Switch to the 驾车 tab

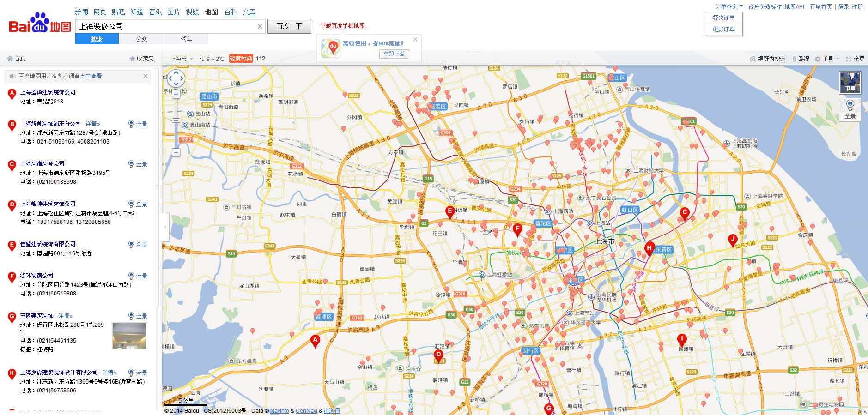pyautogui.click(x=186, y=39)
